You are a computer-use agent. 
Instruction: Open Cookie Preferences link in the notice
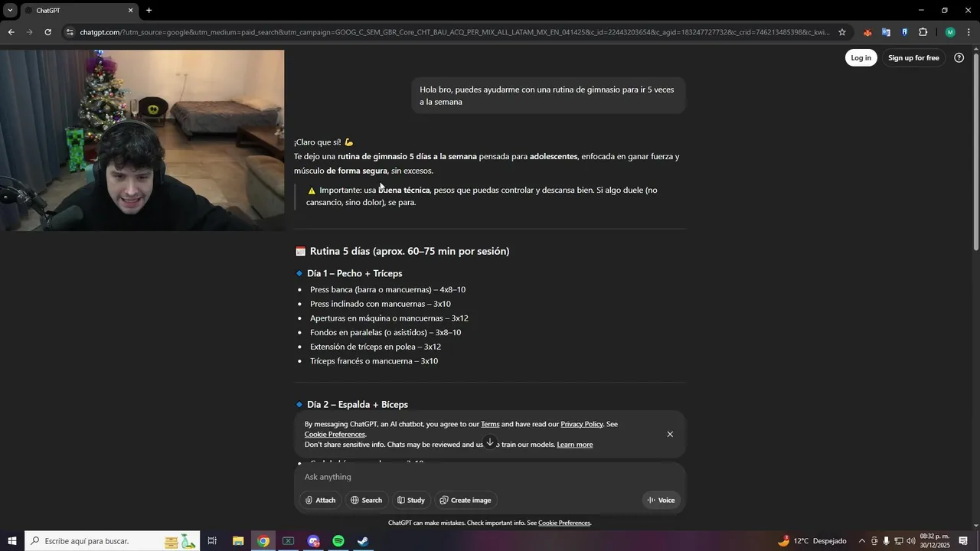(x=335, y=435)
